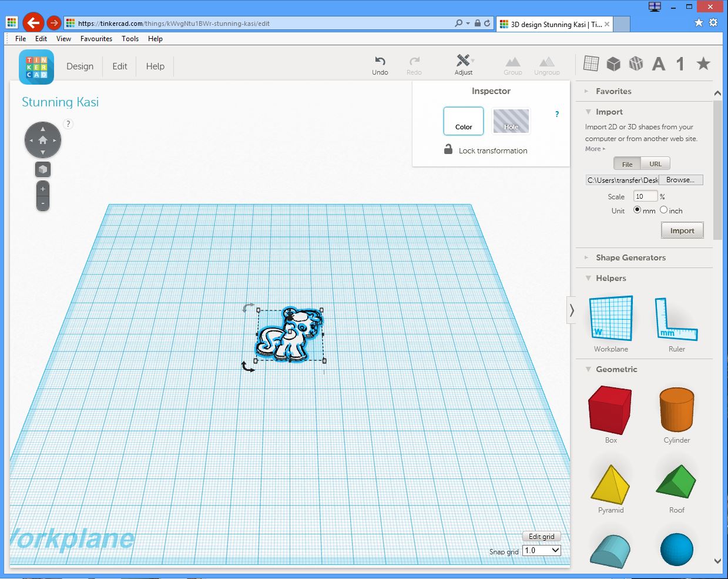Open the Adjust tools icon
Image resolution: width=728 pixels, height=579 pixels.
[x=464, y=60]
